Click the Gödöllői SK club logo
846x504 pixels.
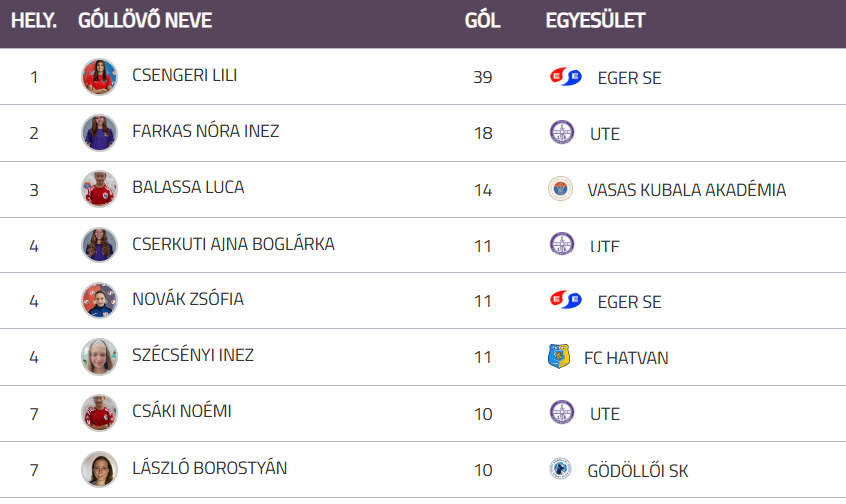pos(560,469)
